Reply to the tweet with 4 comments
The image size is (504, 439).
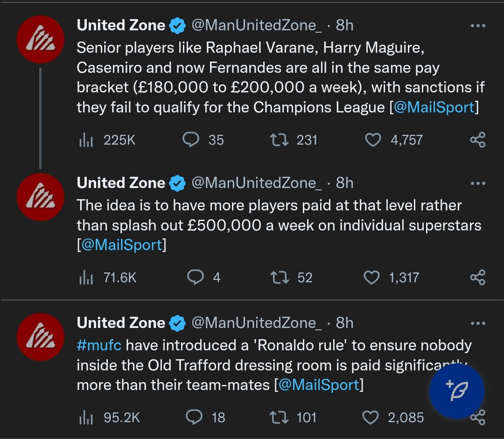click(195, 278)
